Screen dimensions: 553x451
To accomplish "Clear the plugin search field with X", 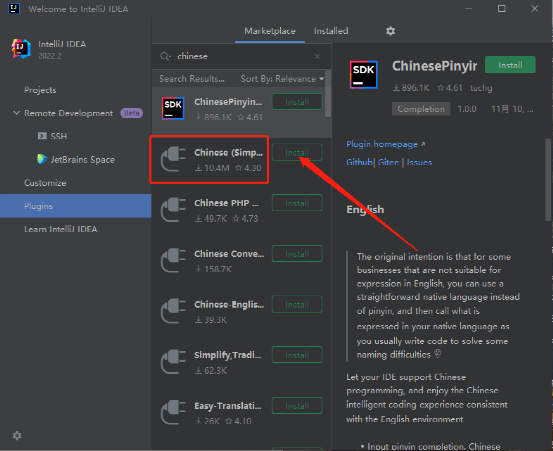I will [x=317, y=56].
